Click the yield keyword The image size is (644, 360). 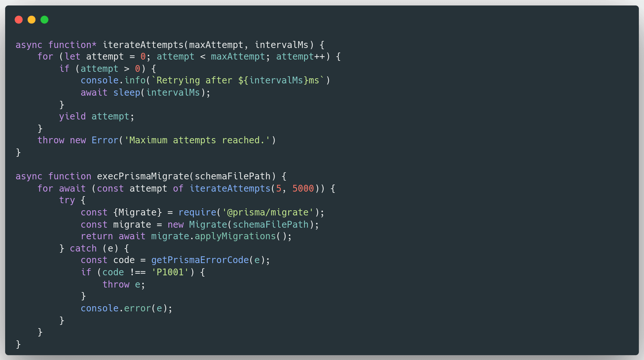pos(72,117)
